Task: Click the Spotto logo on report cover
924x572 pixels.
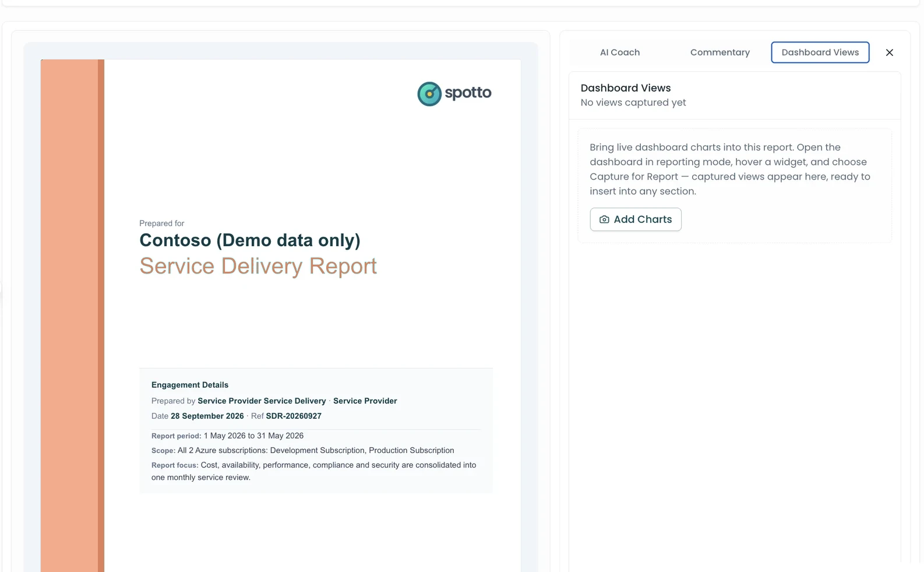Action: click(454, 93)
